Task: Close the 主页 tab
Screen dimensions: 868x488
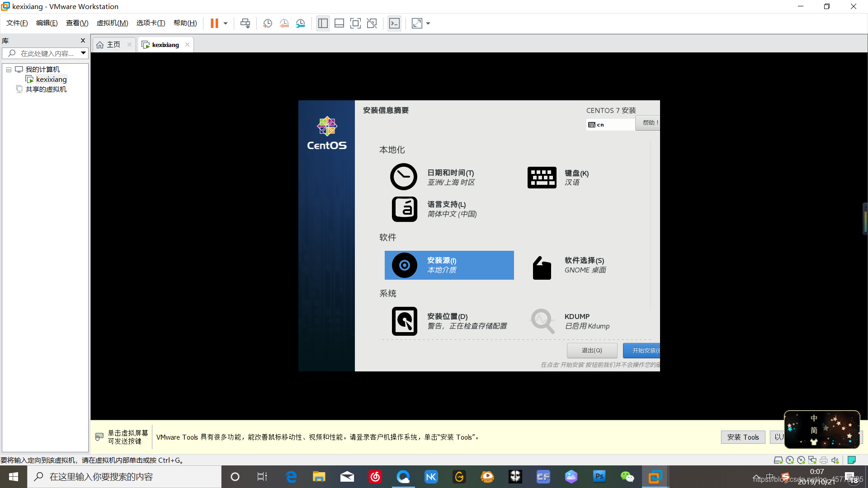Action: pos(129,45)
